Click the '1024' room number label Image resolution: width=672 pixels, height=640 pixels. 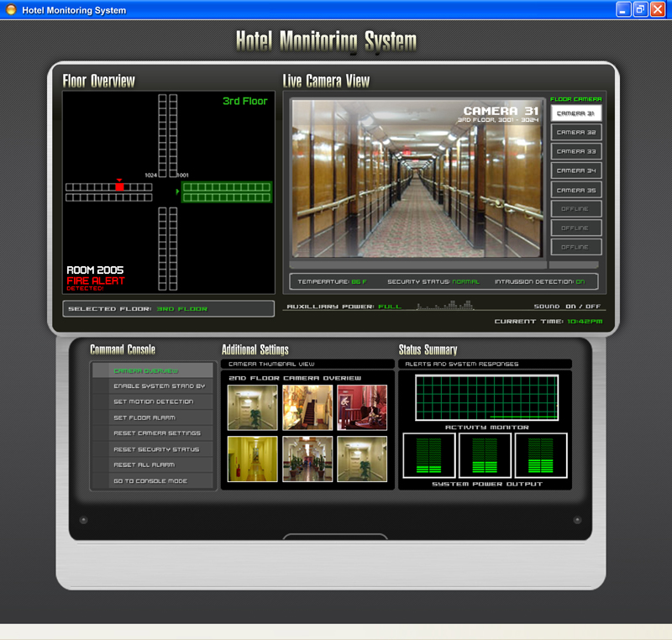(x=151, y=176)
